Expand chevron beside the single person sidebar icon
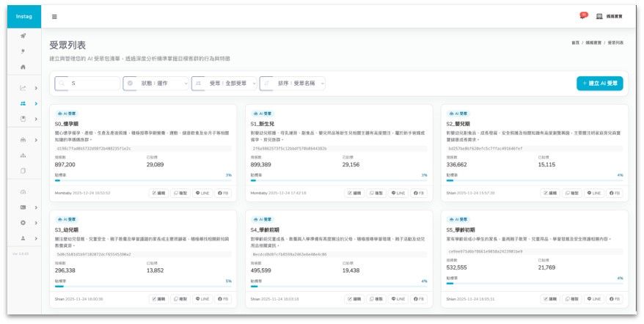The image size is (644, 324). tap(36, 238)
